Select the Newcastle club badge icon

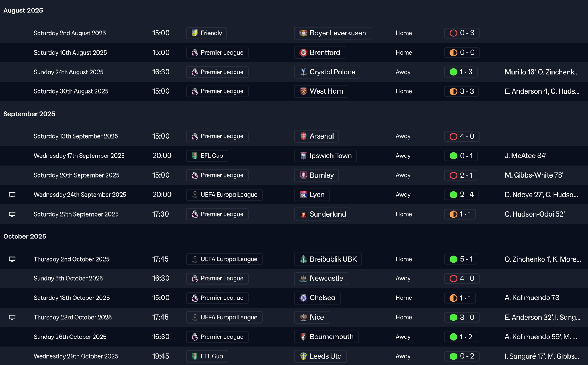pos(303,279)
